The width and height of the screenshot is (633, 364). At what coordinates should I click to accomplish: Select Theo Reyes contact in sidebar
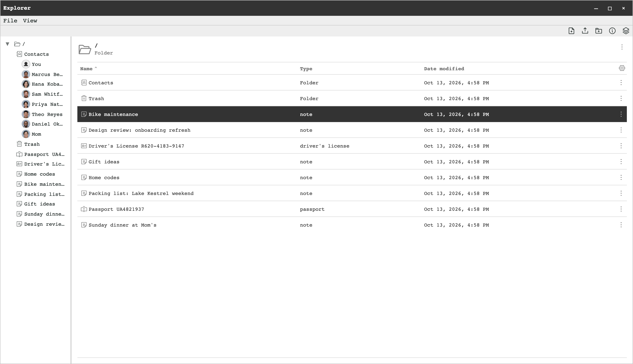point(47,114)
